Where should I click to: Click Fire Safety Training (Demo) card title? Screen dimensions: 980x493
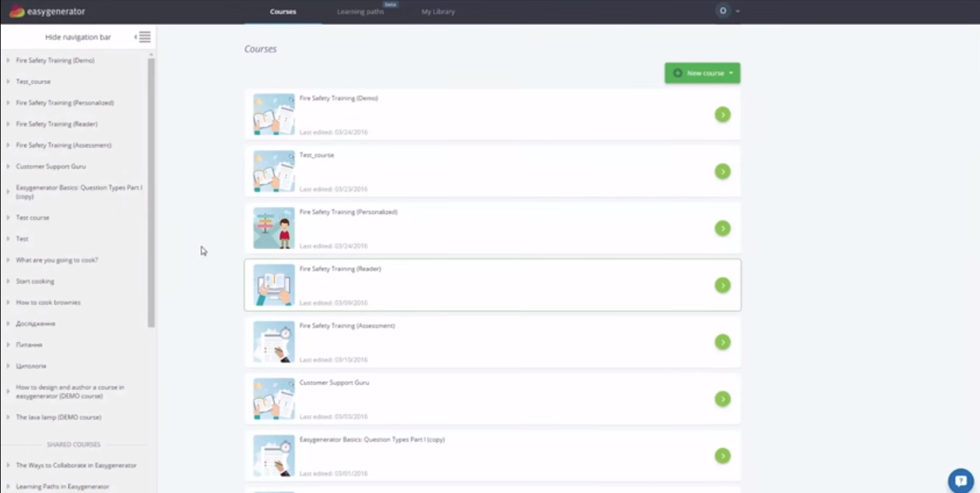pyautogui.click(x=339, y=98)
